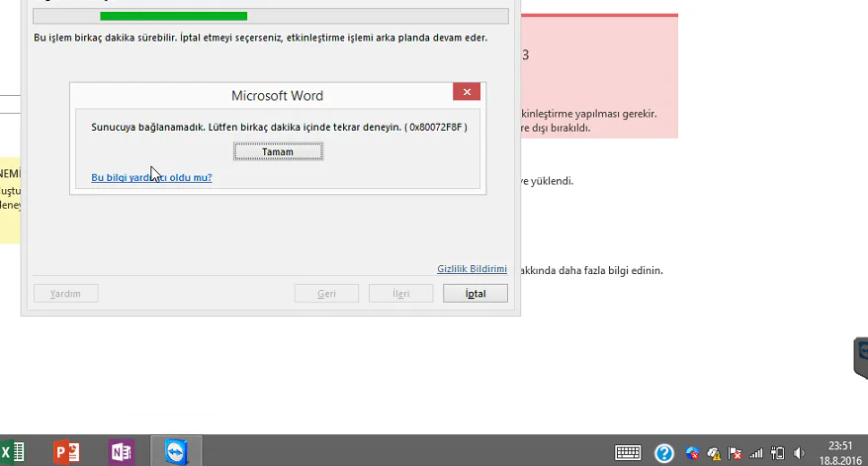Image resolution: width=868 pixels, height=466 pixels.
Task: Open Excel from the taskbar
Action: click(x=12, y=452)
